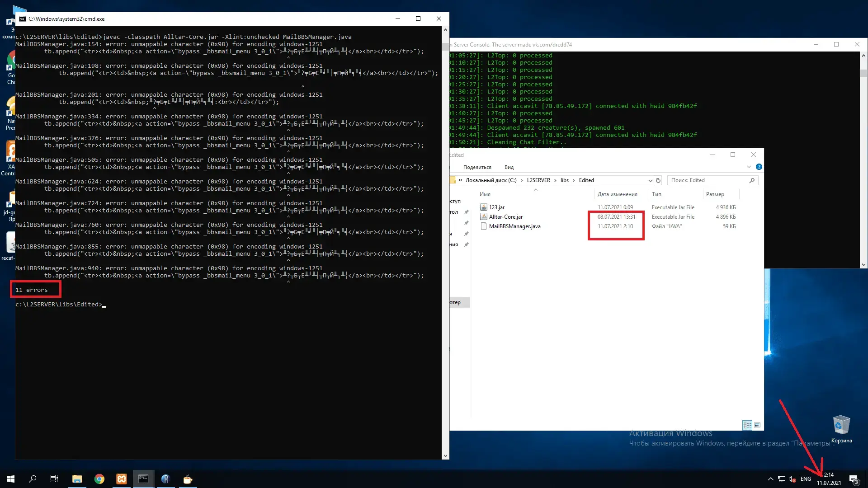Switch to cmd.exe taskbar icon
The width and height of the screenshot is (868, 488).
(143, 479)
